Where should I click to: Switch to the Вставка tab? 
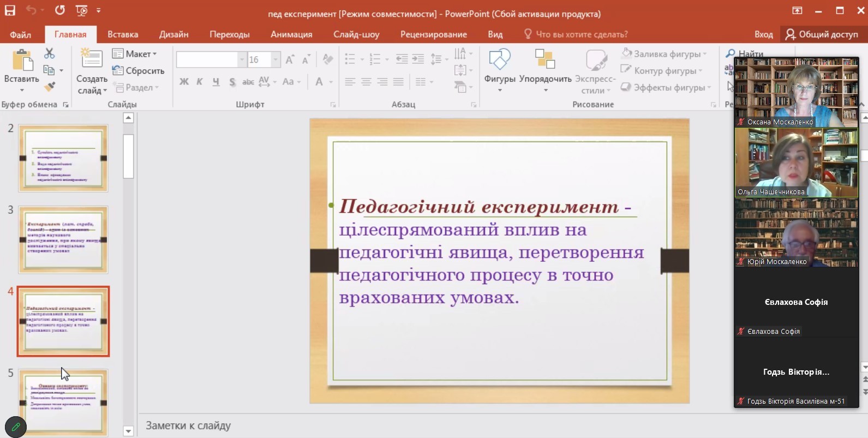(123, 34)
